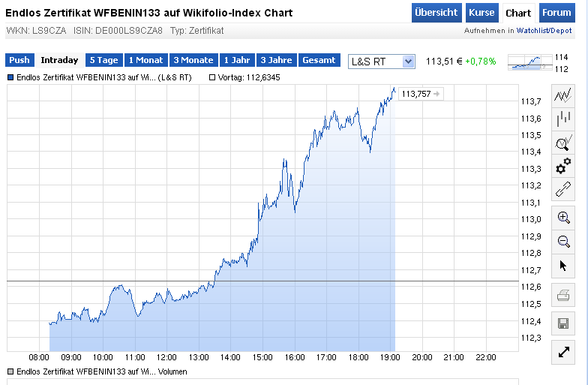Expand chart to fullscreen
The image size is (588, 385).
[563, 352]
